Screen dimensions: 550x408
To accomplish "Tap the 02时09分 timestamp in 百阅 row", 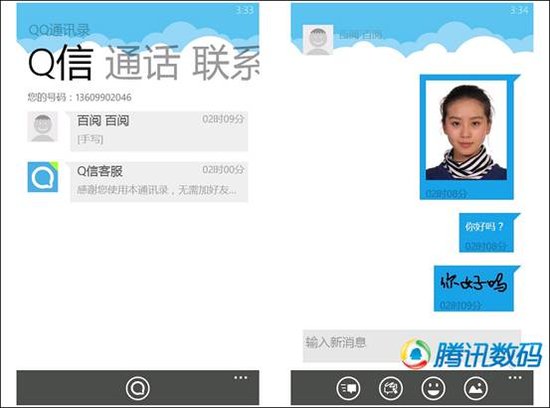I will (223, 119).
